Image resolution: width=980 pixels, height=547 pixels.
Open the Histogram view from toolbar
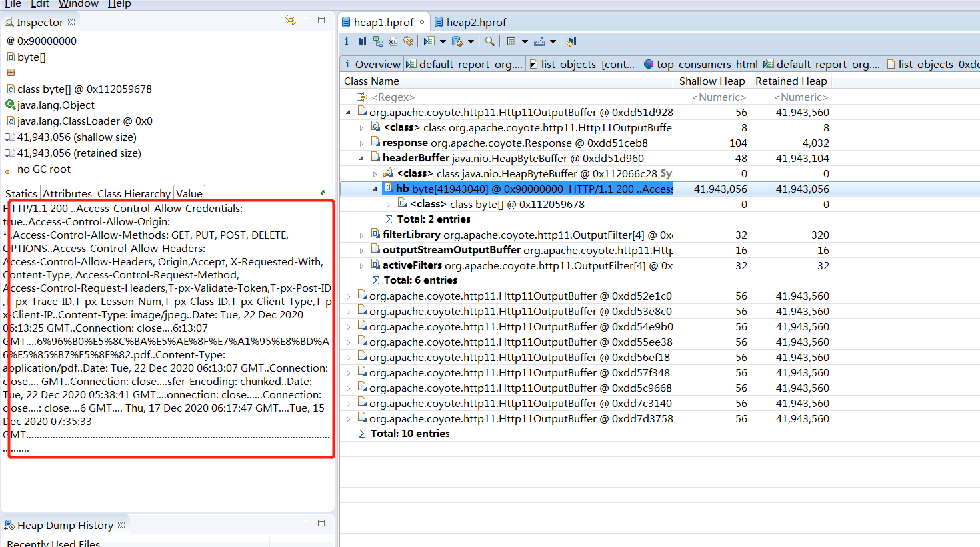click(x=362, y=41)
